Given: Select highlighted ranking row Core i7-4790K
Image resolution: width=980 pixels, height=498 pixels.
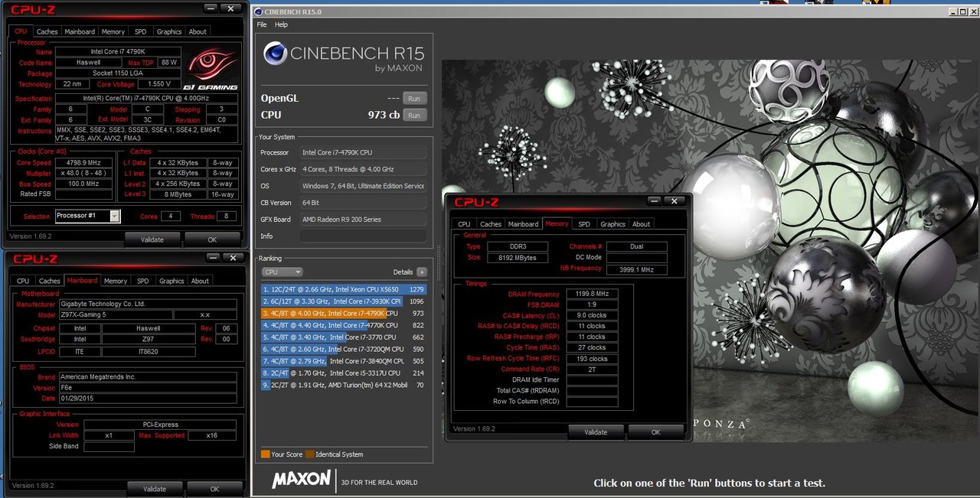Looking at the screenshot, I should point(343,313).
